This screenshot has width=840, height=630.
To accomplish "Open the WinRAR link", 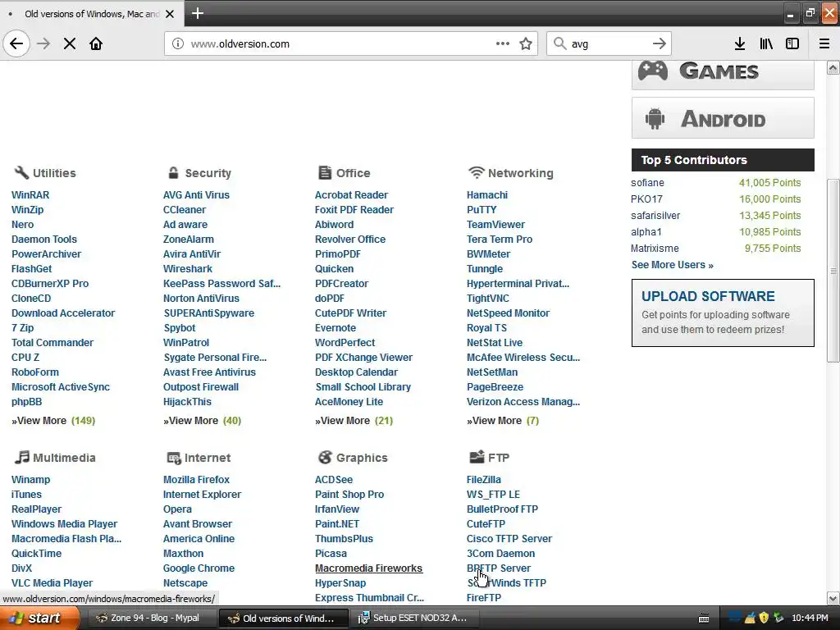I will [30, 195].
